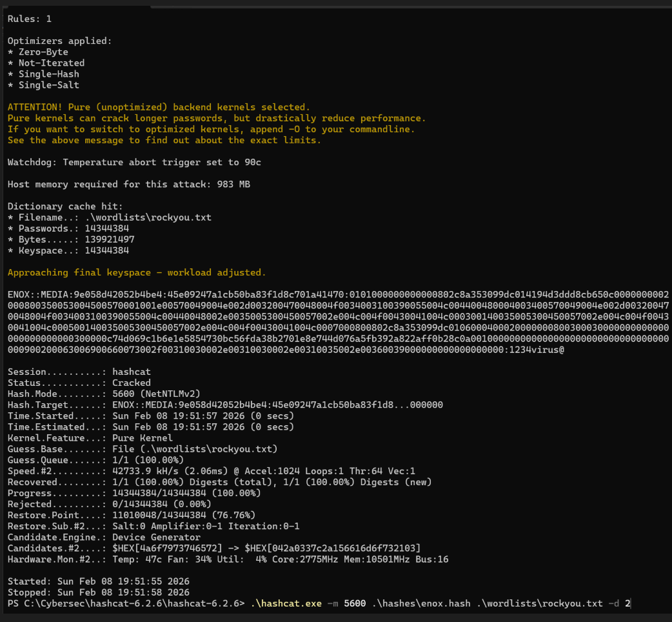Viewport: 672px width, 622px height.
Task: Click the 'Rejected' 0/14344384 line
Action: (109, 505)
